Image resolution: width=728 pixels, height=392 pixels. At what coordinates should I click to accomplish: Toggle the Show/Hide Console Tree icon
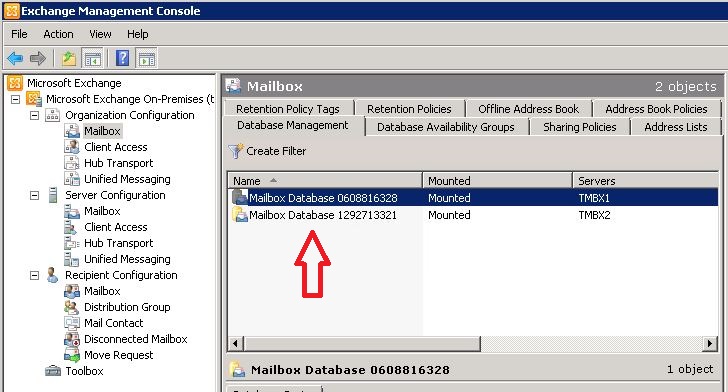coord(92,59)
